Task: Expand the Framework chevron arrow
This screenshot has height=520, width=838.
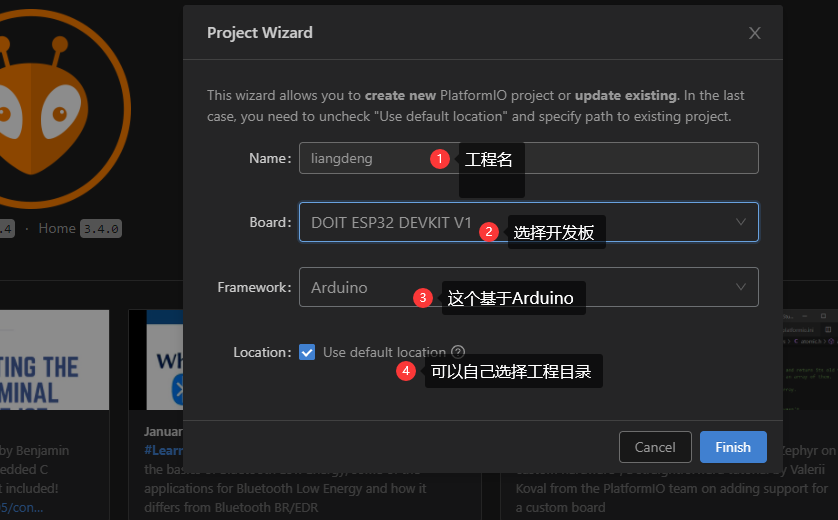Action: coord(741,287)
